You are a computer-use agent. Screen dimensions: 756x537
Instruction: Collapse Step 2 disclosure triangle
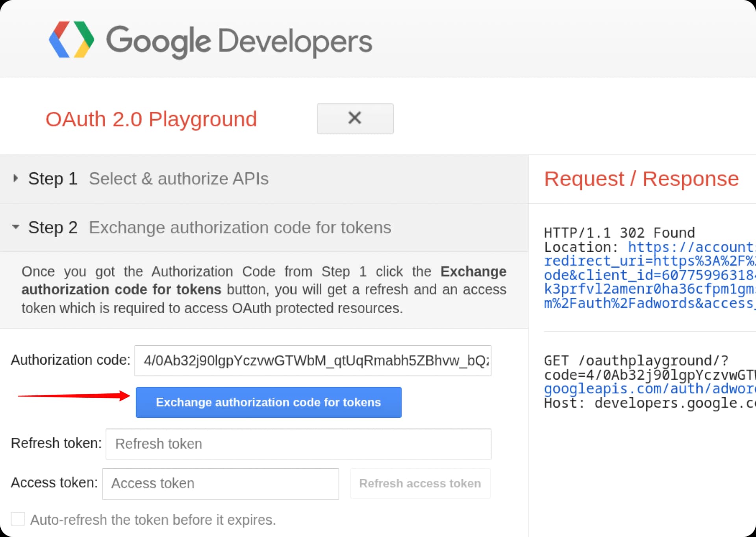click(16, 227)
